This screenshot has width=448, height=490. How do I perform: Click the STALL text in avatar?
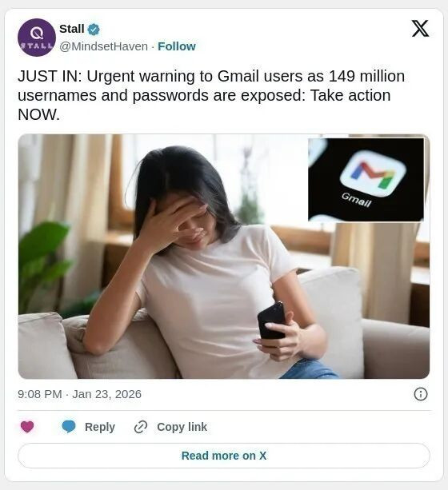coord(37,46)
